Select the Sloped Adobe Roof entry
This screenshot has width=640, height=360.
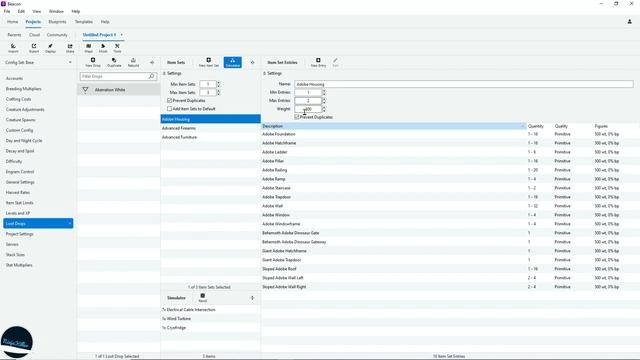(450, 269)
